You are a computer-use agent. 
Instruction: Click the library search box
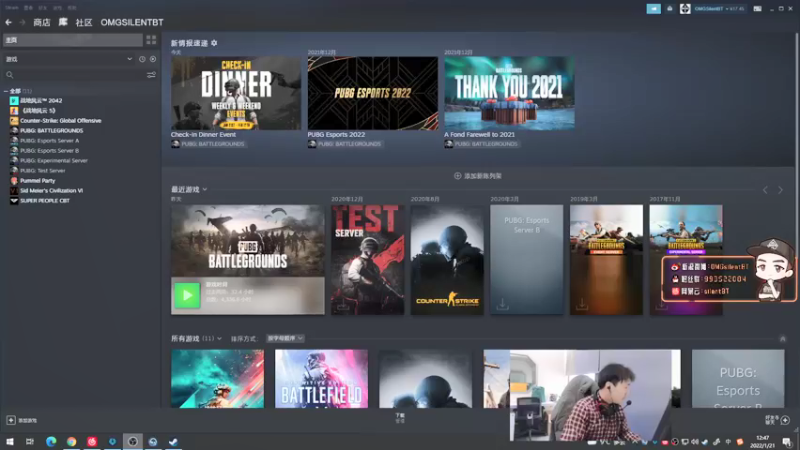[x=74, y=75]
